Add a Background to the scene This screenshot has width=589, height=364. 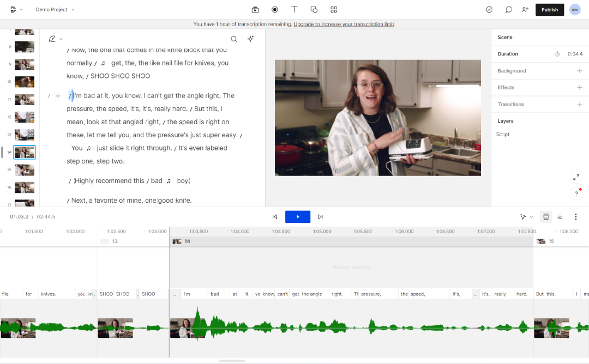pyautogui.click(x=579, y=71)
